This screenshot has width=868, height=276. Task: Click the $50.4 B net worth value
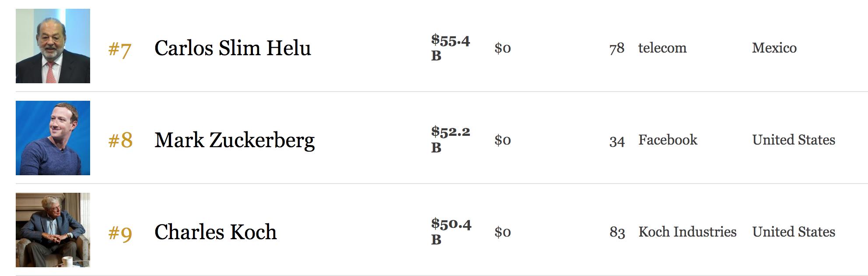click(x=451, y=231)
